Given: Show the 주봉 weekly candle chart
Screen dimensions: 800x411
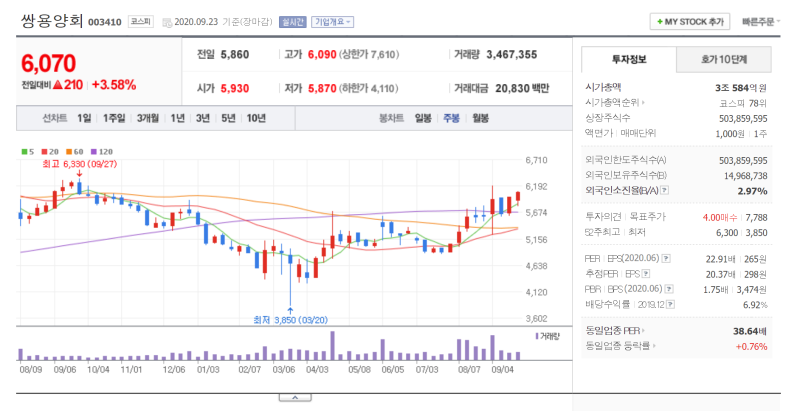Looking at the screenshot, I should pyautogui.click(x=451, y=118).
